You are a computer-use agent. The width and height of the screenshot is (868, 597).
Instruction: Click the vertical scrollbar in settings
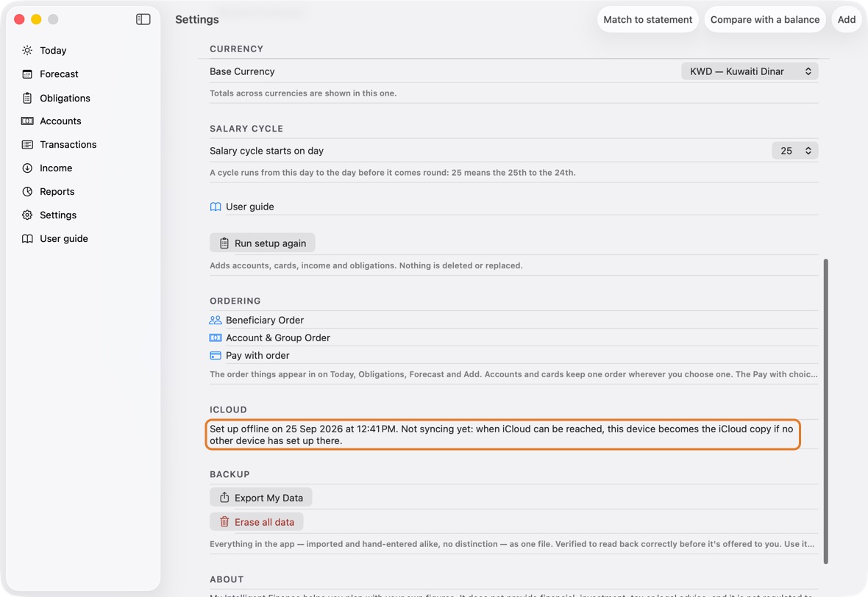pos(825,411)
